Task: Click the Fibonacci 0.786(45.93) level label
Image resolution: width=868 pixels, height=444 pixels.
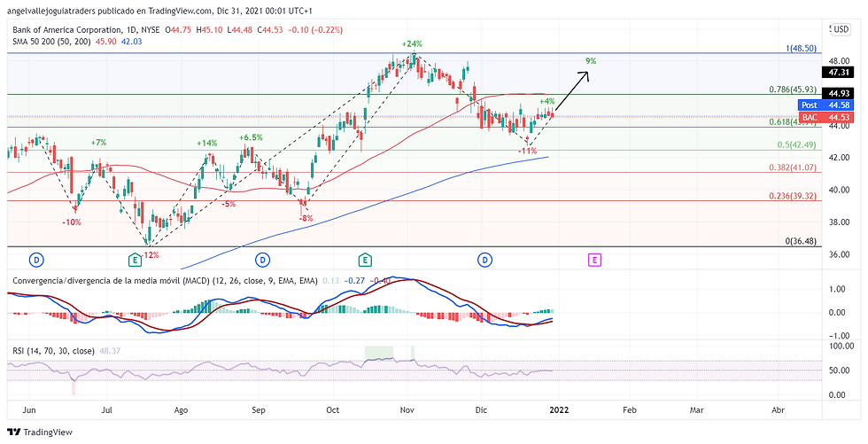Action: (793, 90)
